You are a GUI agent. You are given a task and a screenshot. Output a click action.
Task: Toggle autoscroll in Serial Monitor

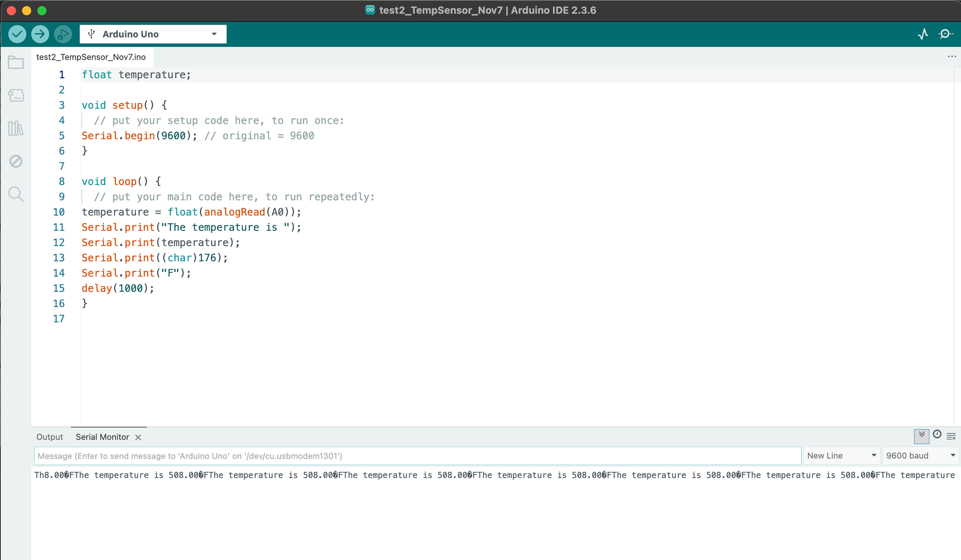tap(922, 436)
